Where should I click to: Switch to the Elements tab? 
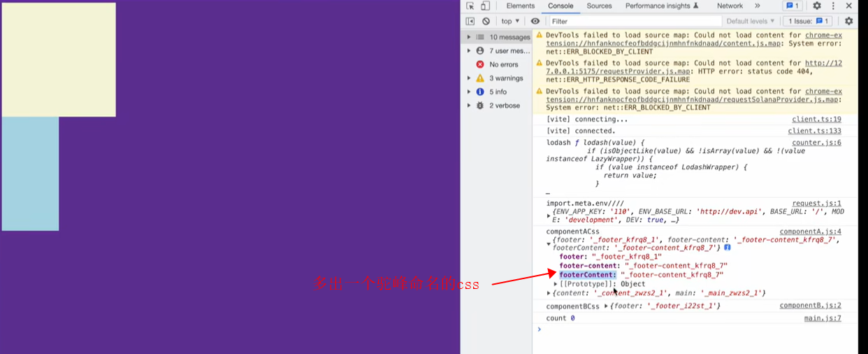[520, 6]
